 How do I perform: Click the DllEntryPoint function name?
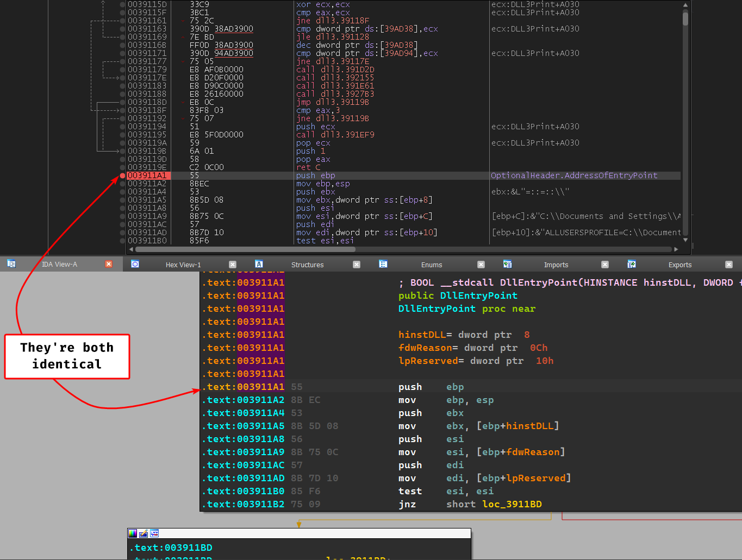[478, 295]
